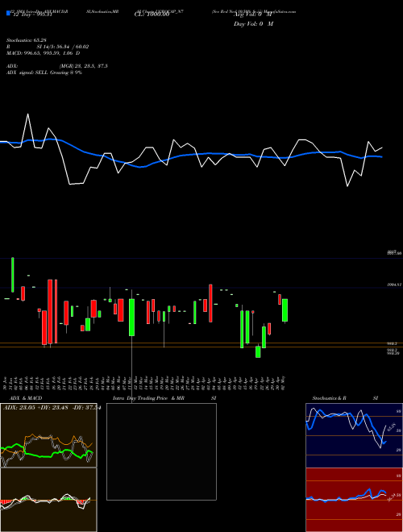This screenshot has width=403, height=532.
Task: Select the MACD 996.65, 995.59 values line
Action: (x=43, y=53)
